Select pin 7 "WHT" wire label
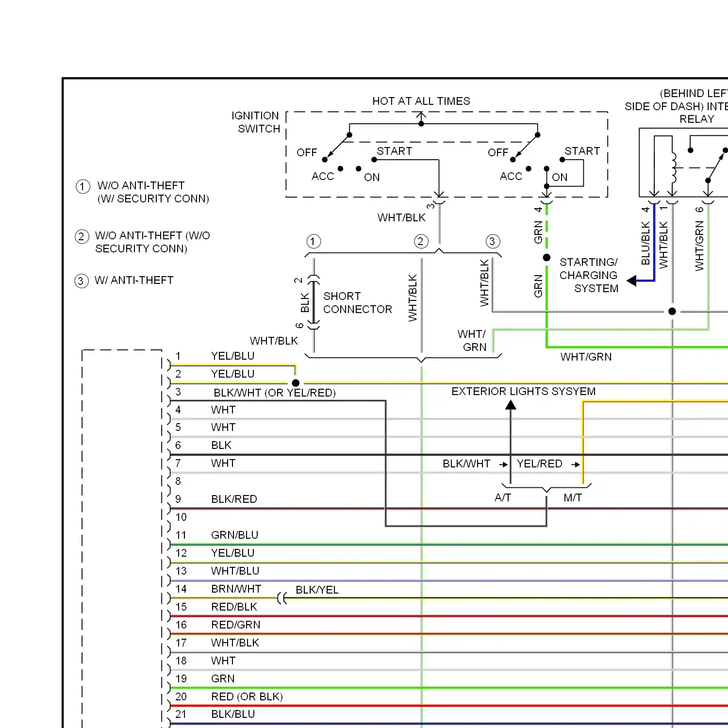 (x=223, y=463)
